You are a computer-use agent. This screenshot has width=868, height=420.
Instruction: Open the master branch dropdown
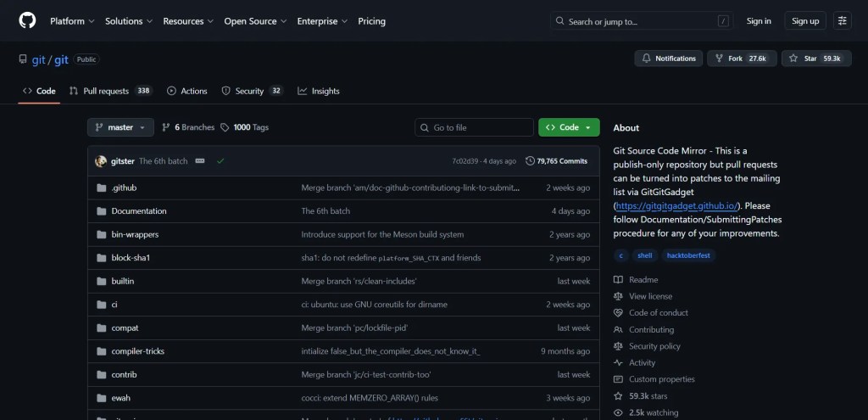coord(120,127)
